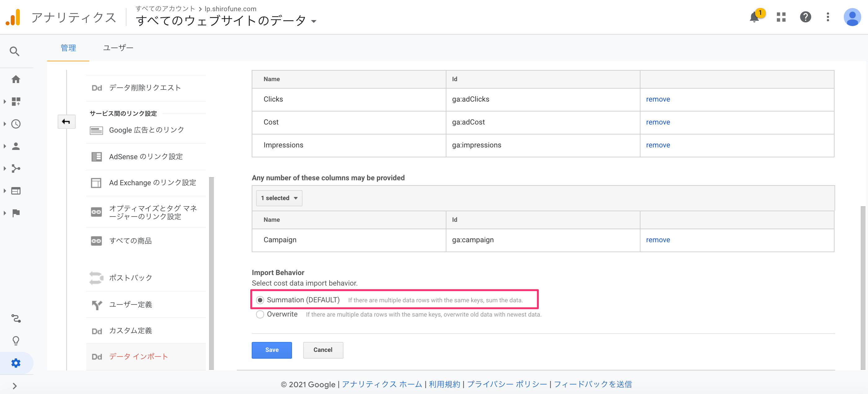Click the AdSense のリンク設定 icon

pyautogui.click(x=96, y=157)
